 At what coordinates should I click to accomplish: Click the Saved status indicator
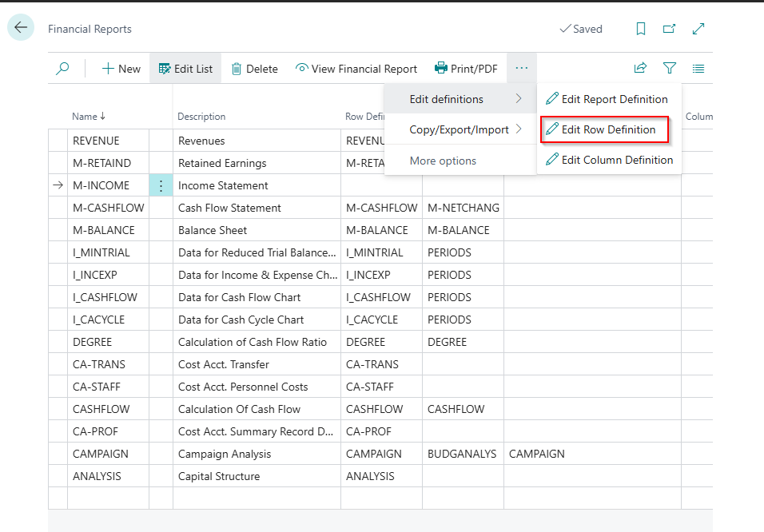(x=581, y=30)
